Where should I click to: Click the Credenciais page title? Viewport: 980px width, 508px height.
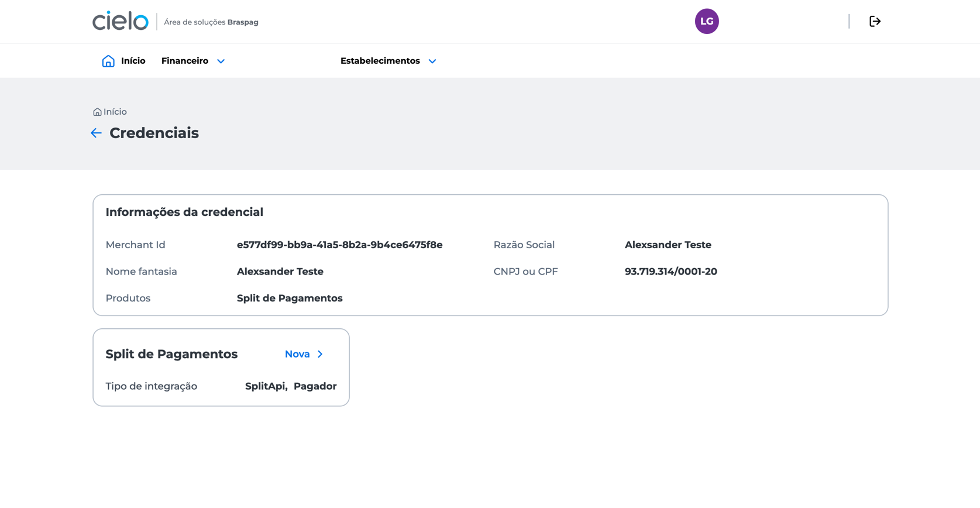pos(154,133)
